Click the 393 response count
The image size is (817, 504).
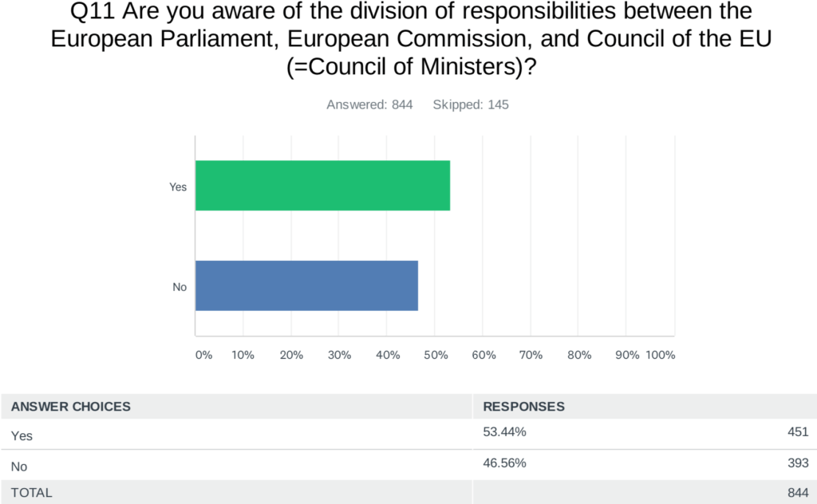[798, 462]
